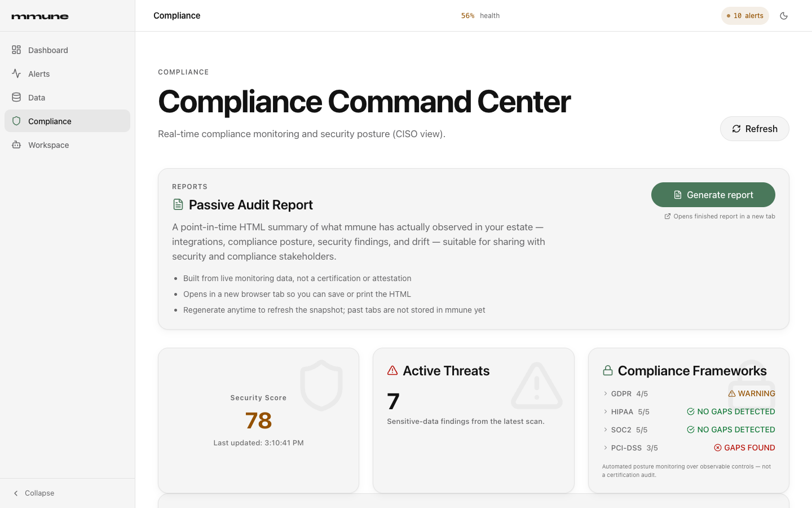Click the Compliance Frameworks heading
This screenshot has width=812, height=508.
point(692,371)
